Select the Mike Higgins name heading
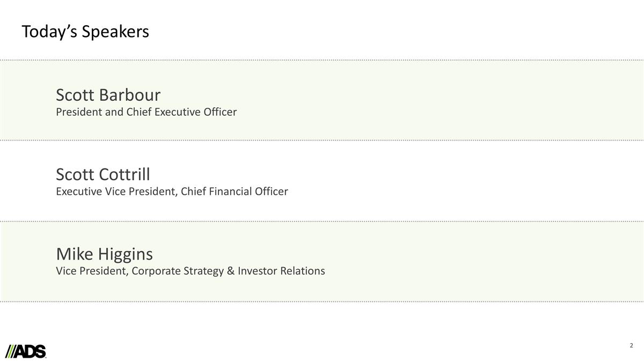 pyautogui.click(x=104, y=254)
